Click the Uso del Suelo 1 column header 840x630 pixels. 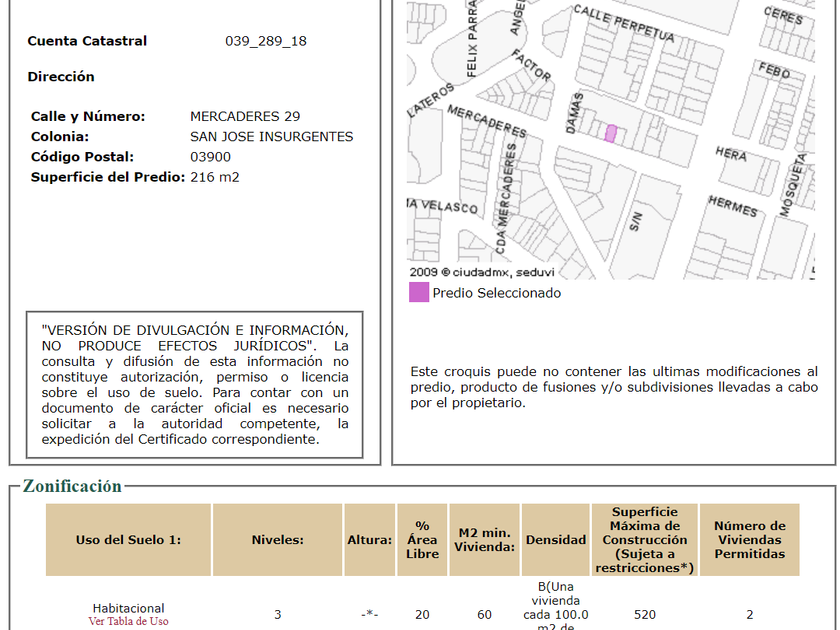point(129,540)
